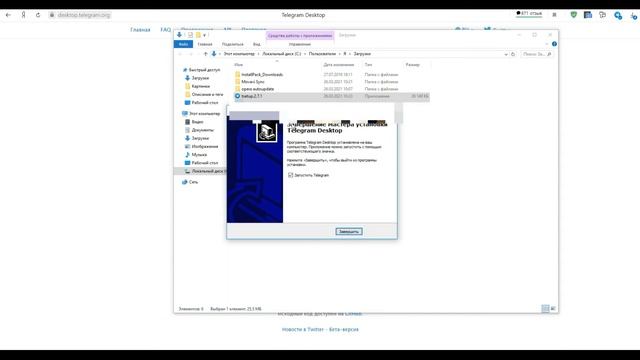
Task: Open the Вид ribbon tab
Action: coord(256,44)
